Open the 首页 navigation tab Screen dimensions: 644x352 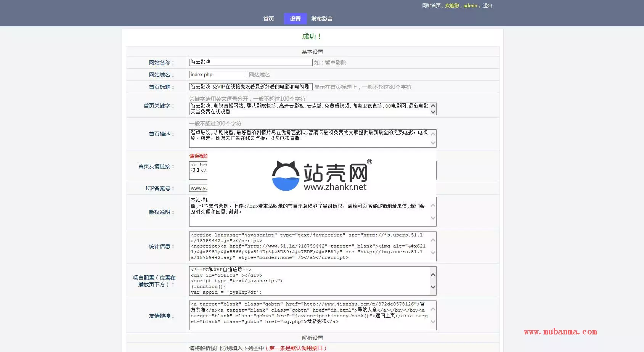click(268, 19)
